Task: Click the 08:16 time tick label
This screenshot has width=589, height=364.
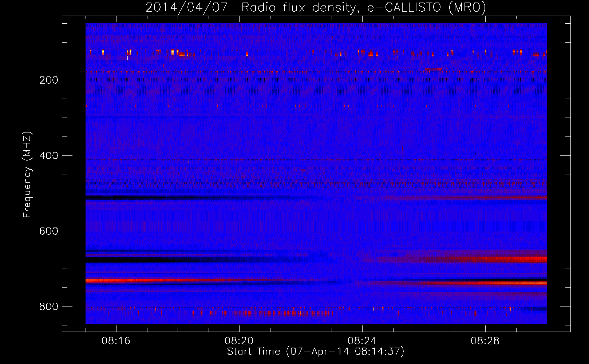Action: tap(116, 341)
